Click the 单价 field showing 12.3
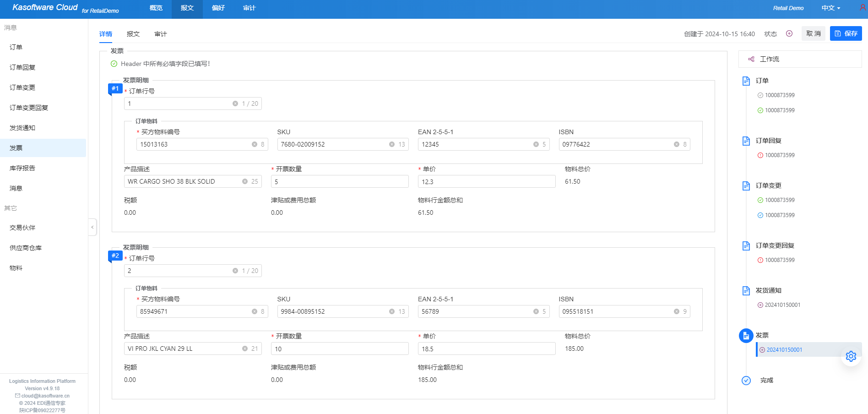This screenshot has height=414, width=868. pyautogui.click(x=486, y=182)
